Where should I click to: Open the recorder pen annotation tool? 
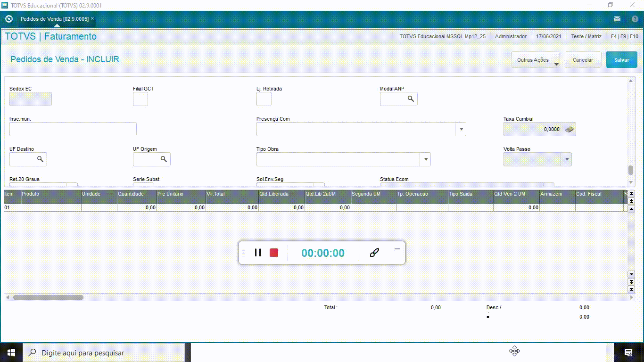(374, 253)
